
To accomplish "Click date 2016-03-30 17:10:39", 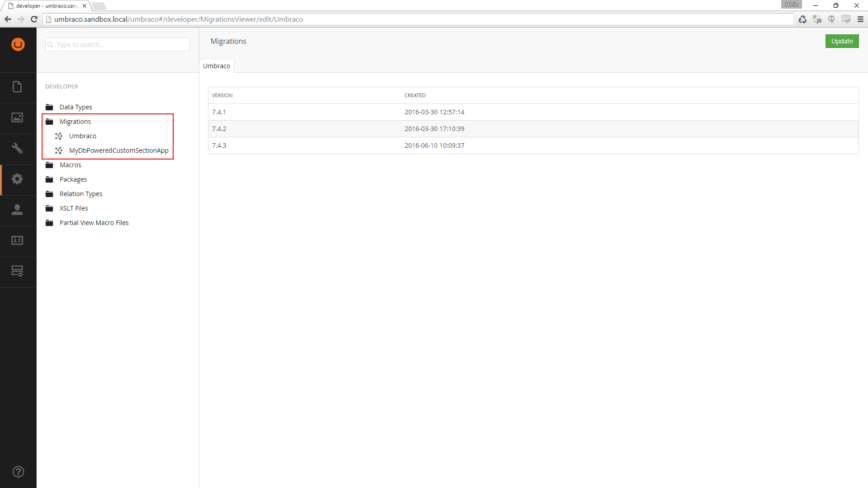I will tap(434, 129).
